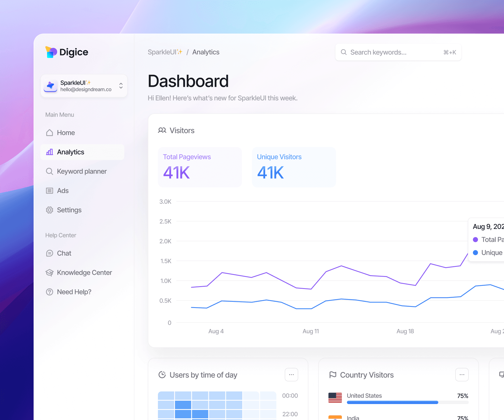Go to the Ads menu item

click(82, 191)
